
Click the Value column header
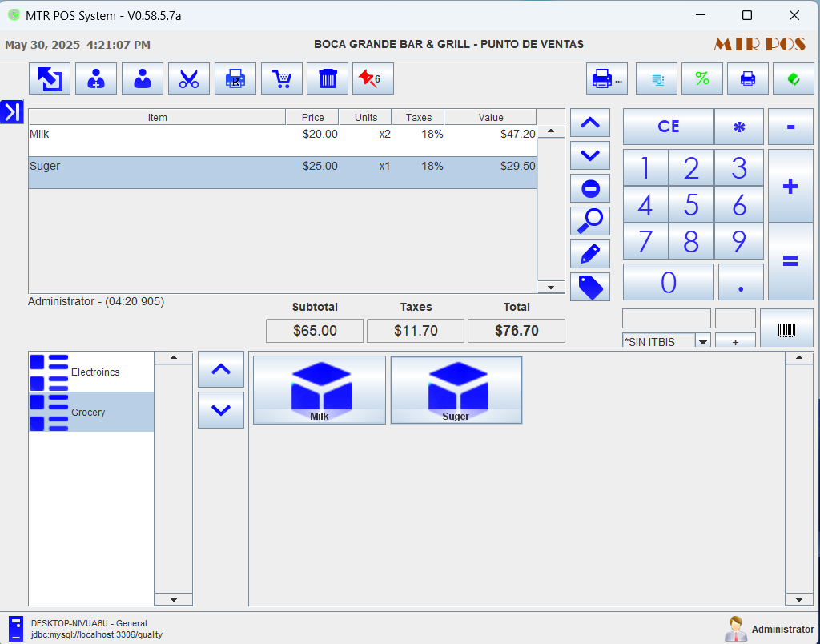tap(491, 117)
